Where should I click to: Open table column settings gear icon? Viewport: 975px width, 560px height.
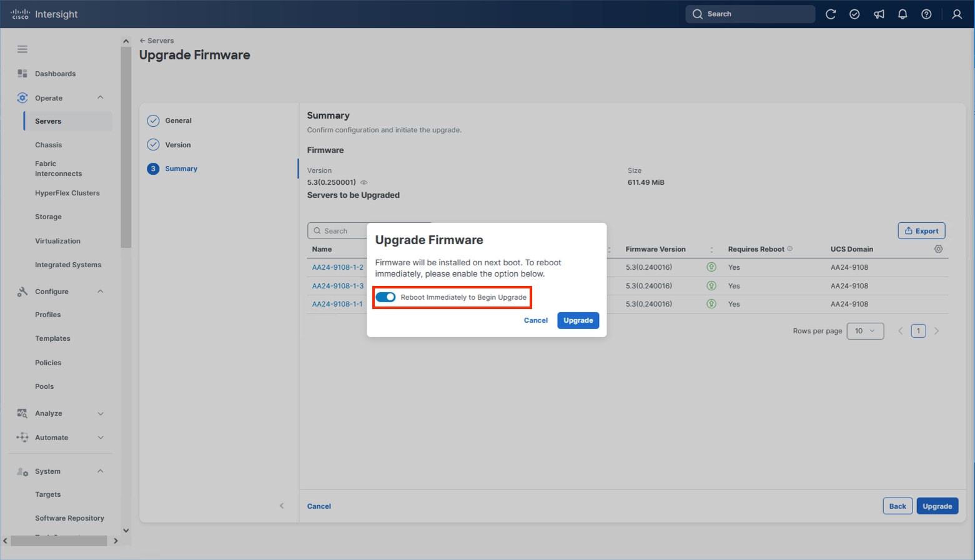938,249
